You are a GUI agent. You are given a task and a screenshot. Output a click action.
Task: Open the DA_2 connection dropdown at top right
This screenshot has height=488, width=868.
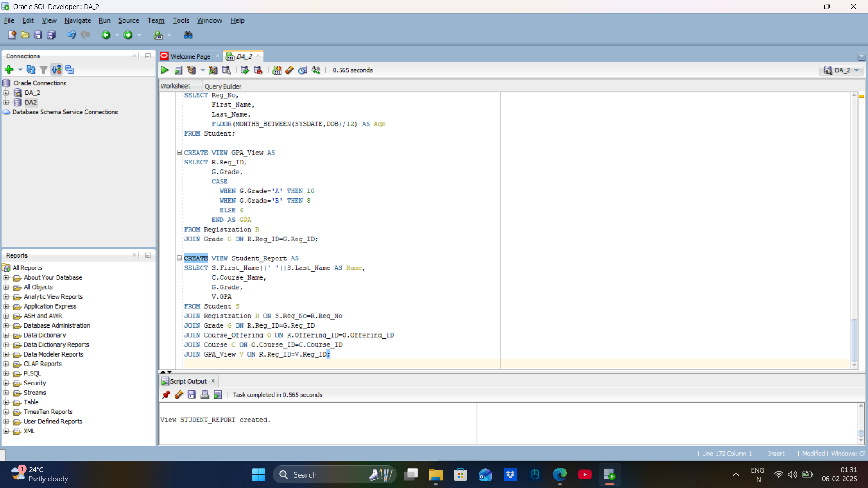coord(856,70)
